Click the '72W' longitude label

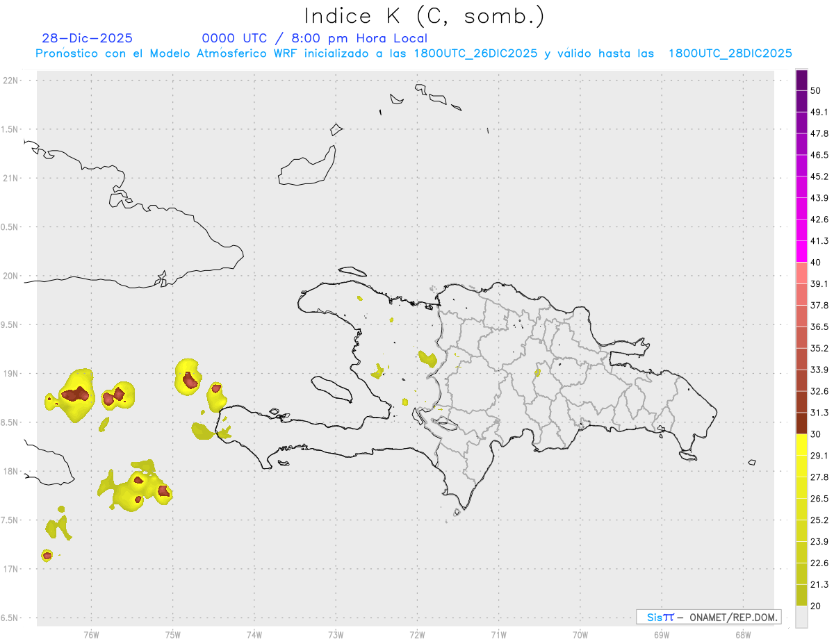pos(417,634)
